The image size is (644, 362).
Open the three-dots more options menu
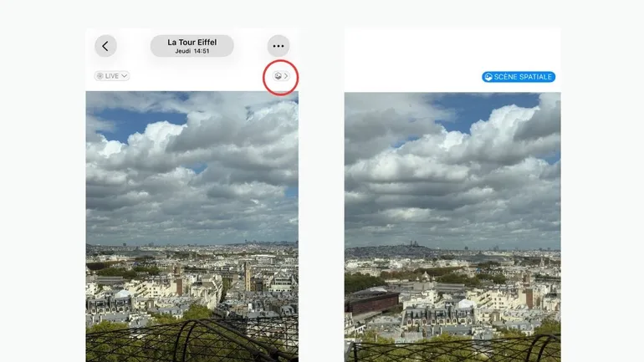pyautogui.click(x=279, y=46)
